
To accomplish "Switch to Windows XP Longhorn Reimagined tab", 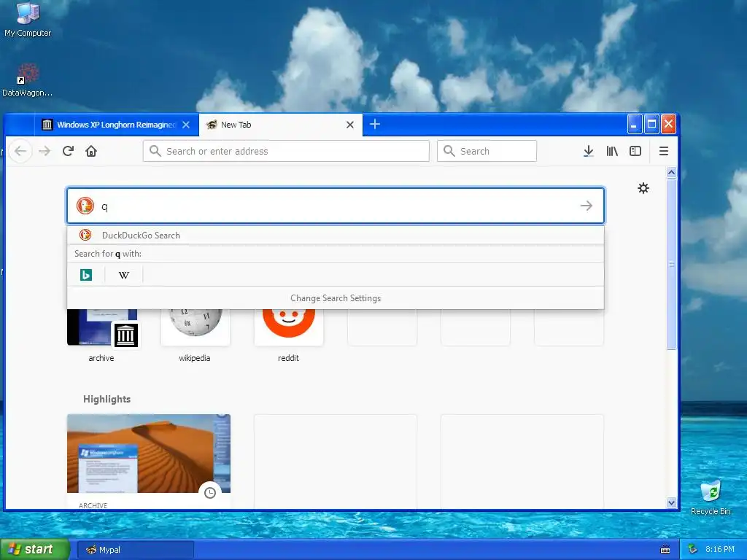I will [x=116, y=125].
